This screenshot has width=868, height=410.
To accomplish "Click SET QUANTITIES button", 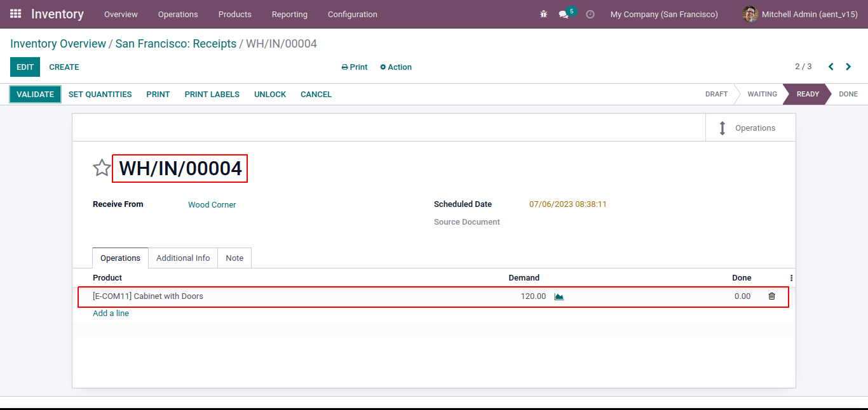I will (x=100, y=94).
